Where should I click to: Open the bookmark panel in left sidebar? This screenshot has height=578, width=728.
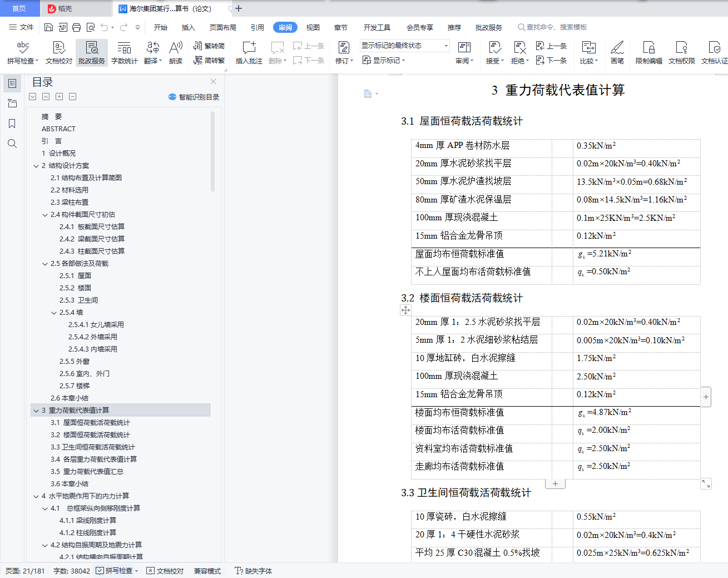(x=12, y=123)
